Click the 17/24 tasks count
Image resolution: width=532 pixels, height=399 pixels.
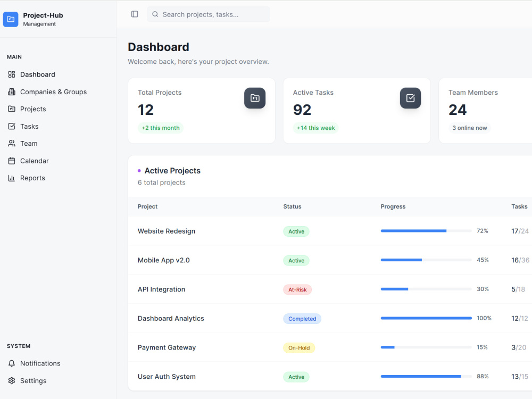coord(520,231)
